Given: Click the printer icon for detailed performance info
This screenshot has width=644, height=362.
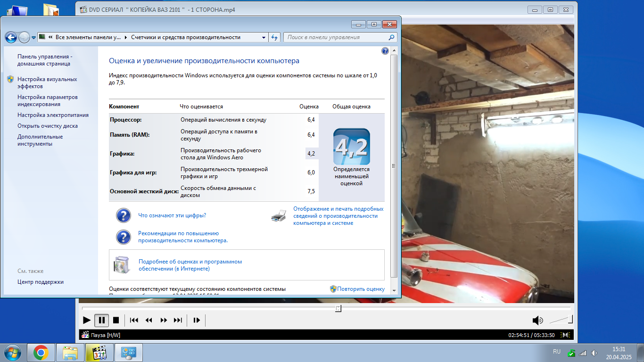Looking at the screenshot, I should (x=279, y=216).
